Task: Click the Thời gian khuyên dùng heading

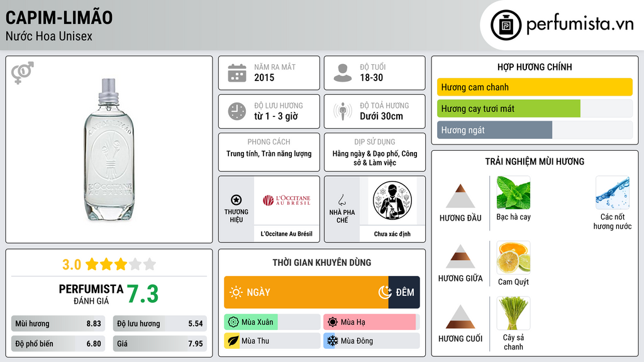Action: point(322,263)
